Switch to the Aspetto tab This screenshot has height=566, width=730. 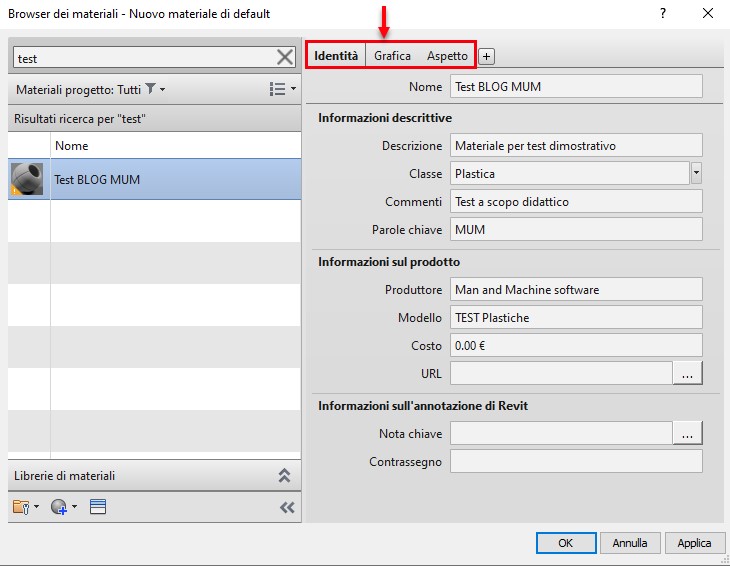447,56
